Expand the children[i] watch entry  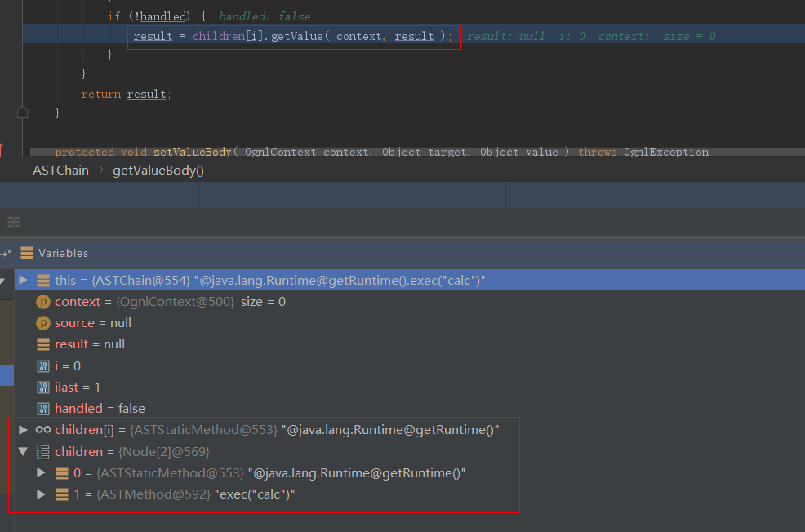24,429
